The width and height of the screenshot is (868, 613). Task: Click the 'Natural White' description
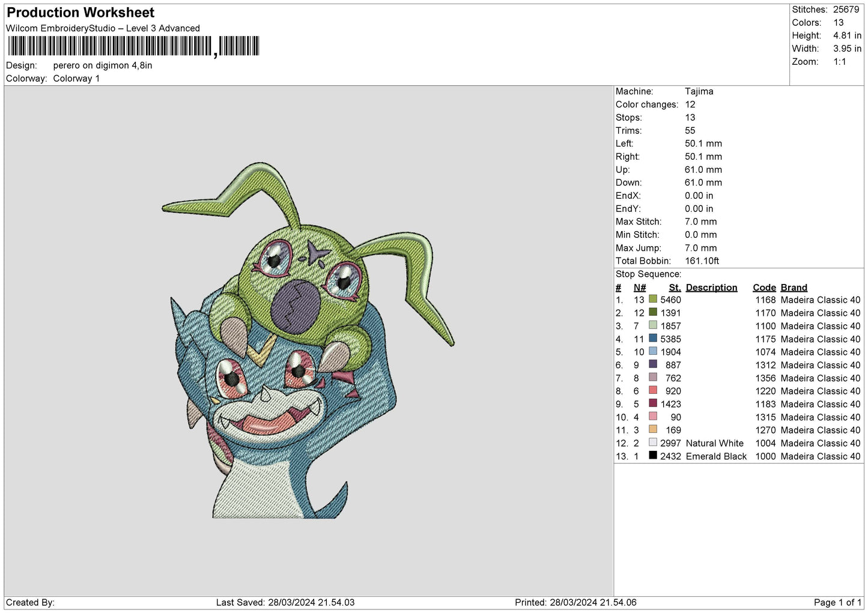(715, 444)
